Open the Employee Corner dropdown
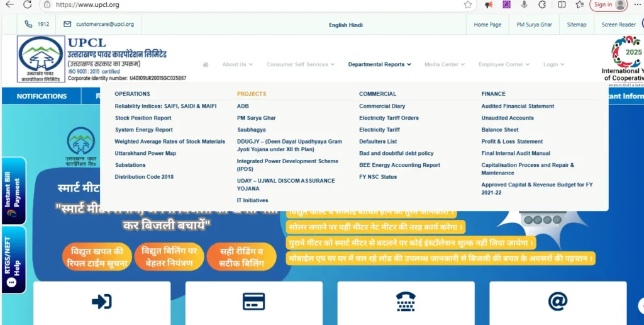The width and height of the screenshot is (644, 325). pos(504,64)
